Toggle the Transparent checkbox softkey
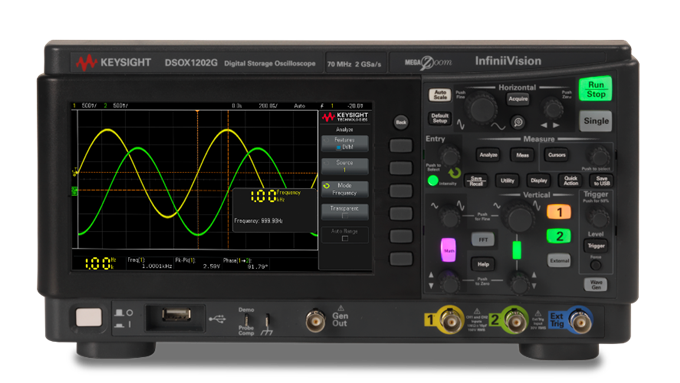The image size is (680, 383). (x=345, y=212)
